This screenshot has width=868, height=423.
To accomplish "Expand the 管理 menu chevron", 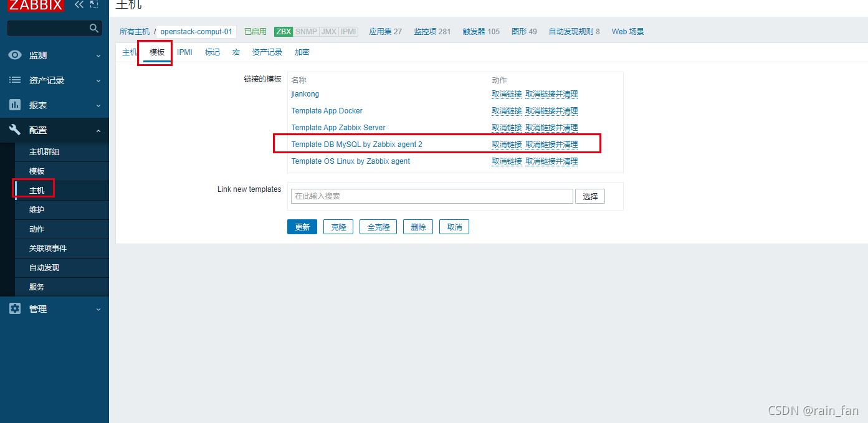I will tap(98, 310).
